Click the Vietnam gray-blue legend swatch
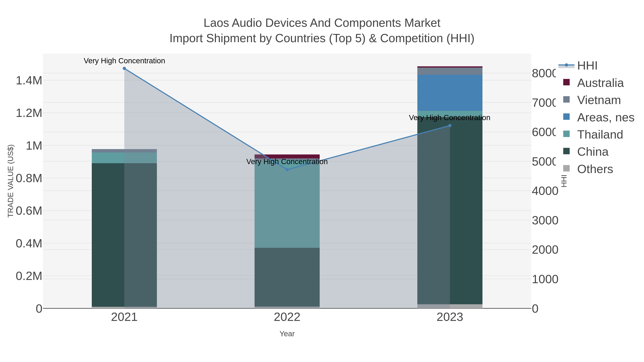This screenshot has width=644, height=362. [x=567, y=99]
